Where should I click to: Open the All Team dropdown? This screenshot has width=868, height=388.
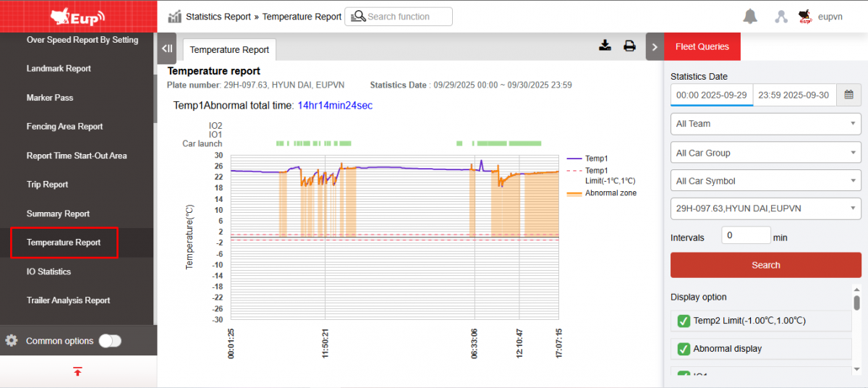click(765, 124)
